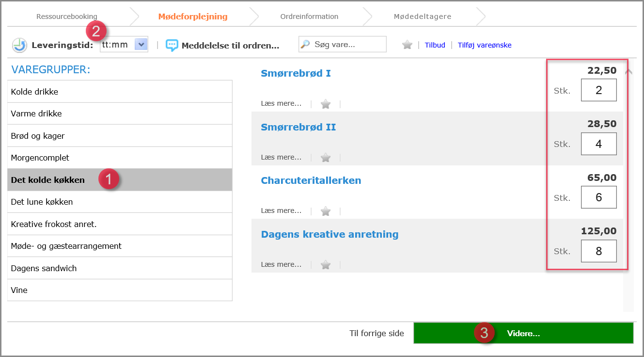644x357 pixels.
Task: Select the Mødeforplejning step
Action: click(x=193, y=16)
